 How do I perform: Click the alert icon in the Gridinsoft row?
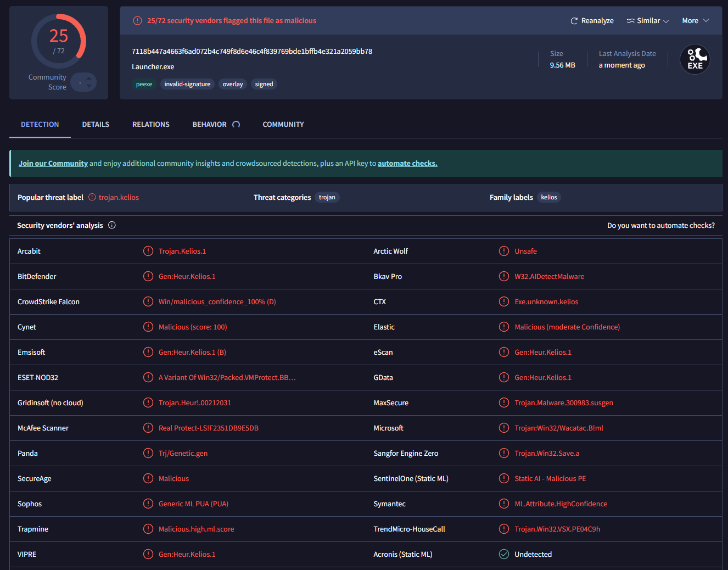(x=148, y=403)
